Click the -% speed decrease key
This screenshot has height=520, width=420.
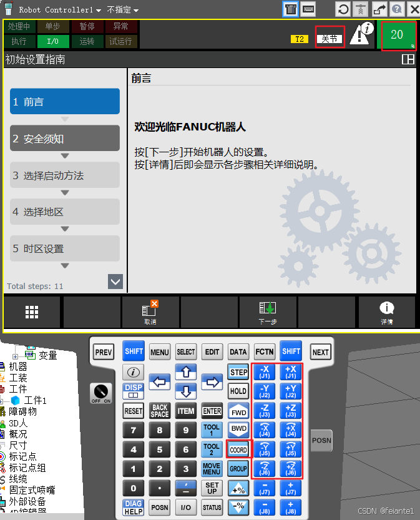tap(238, 508)
